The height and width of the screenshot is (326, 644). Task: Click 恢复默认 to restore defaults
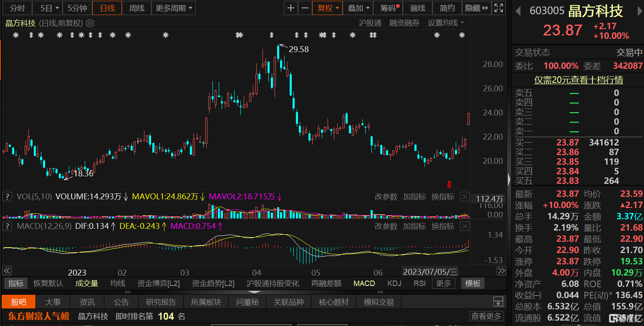[x=48, y=283]
